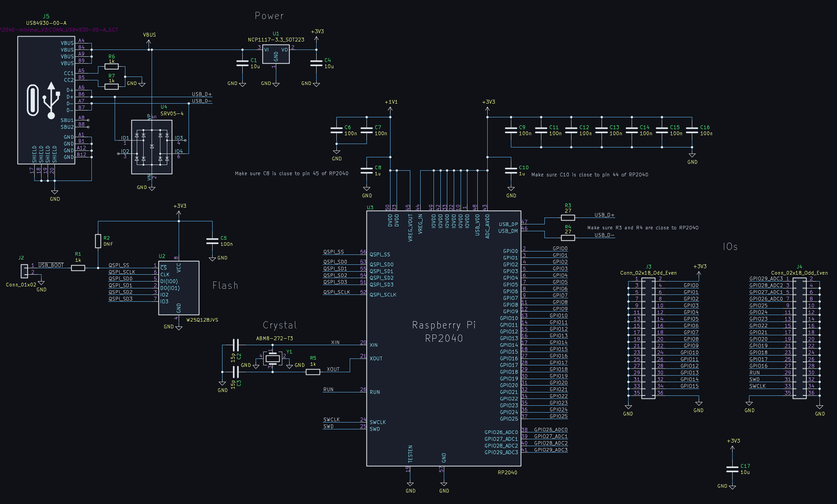837x504 pixels.
Task: Select the 'RUN' net label left of pin 26
Action: pos(328,389)
